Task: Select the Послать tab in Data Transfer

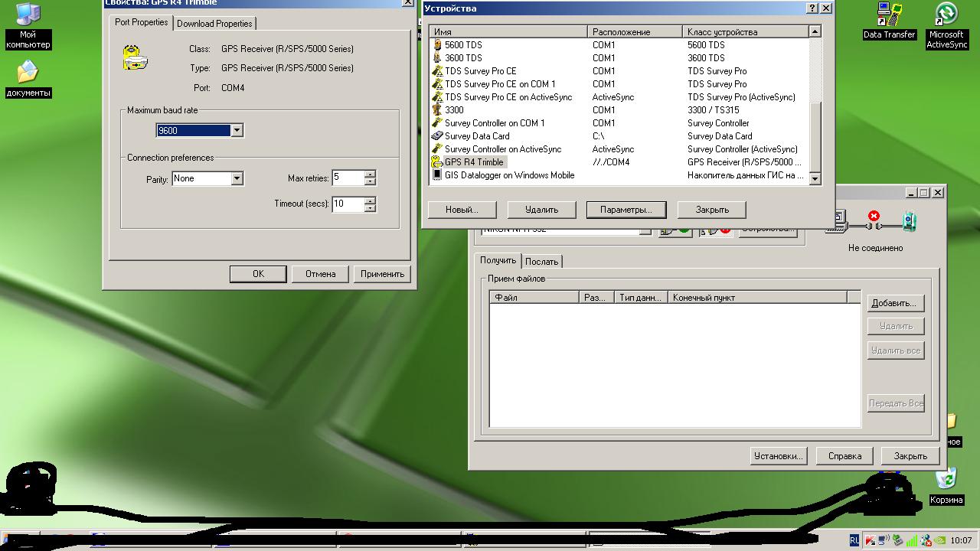Action: click(542, 262)
